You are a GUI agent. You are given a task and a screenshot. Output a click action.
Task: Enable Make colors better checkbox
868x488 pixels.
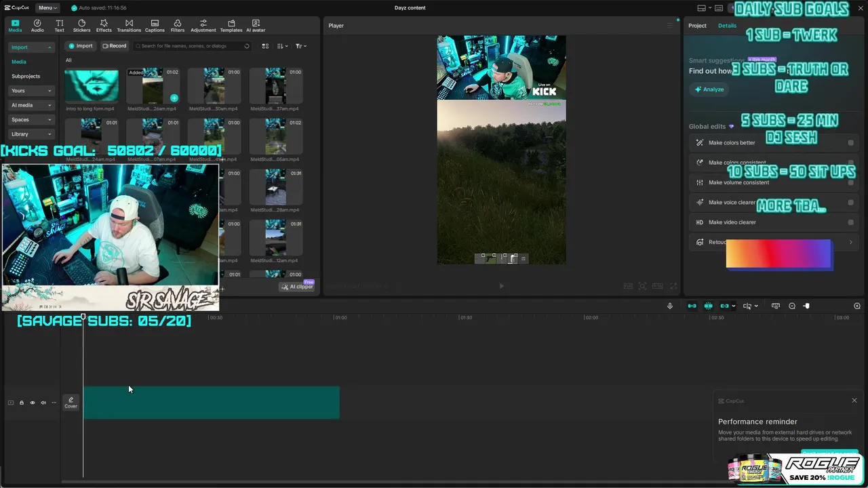point(851,143)
